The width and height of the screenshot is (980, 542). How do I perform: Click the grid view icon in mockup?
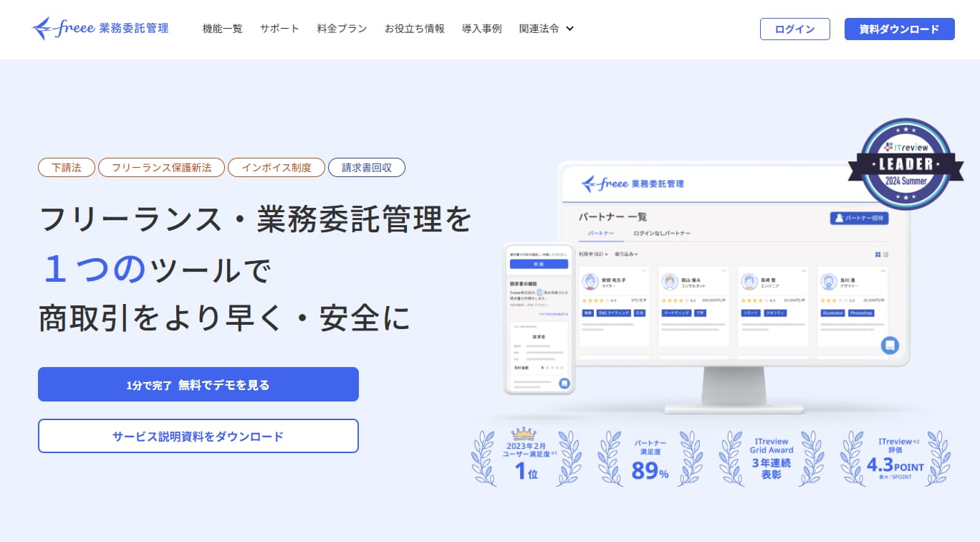click(x=878, y=255)
